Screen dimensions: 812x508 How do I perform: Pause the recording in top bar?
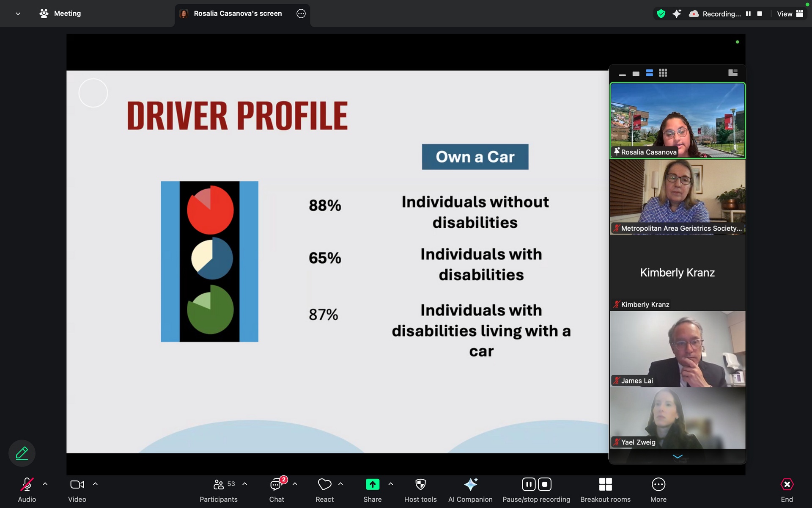click(748, 14)
